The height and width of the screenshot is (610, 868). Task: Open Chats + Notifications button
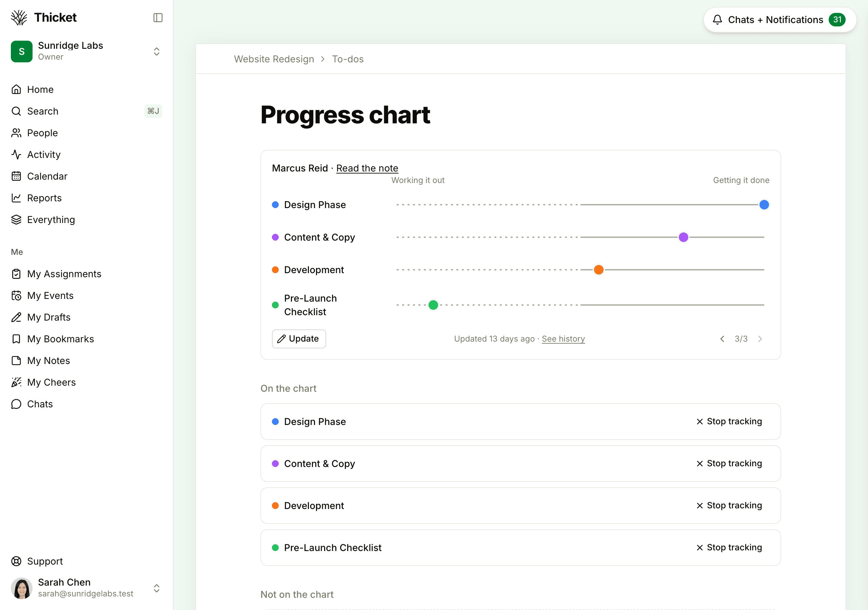point(780,20)
